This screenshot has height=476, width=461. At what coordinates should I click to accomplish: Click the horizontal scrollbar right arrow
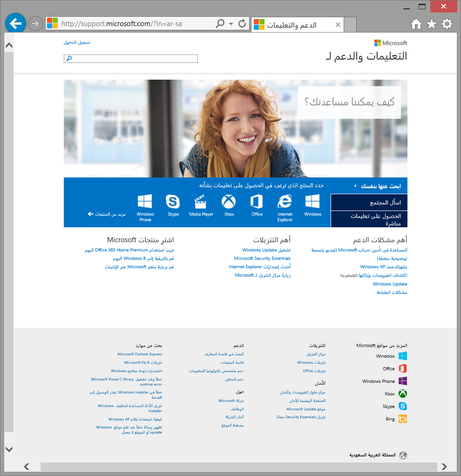pos(444,467)
